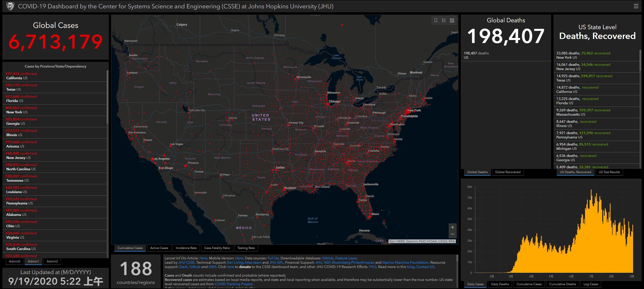Click the cases list vertical scrollbar
644x289 pixels.
coord(107,97)
